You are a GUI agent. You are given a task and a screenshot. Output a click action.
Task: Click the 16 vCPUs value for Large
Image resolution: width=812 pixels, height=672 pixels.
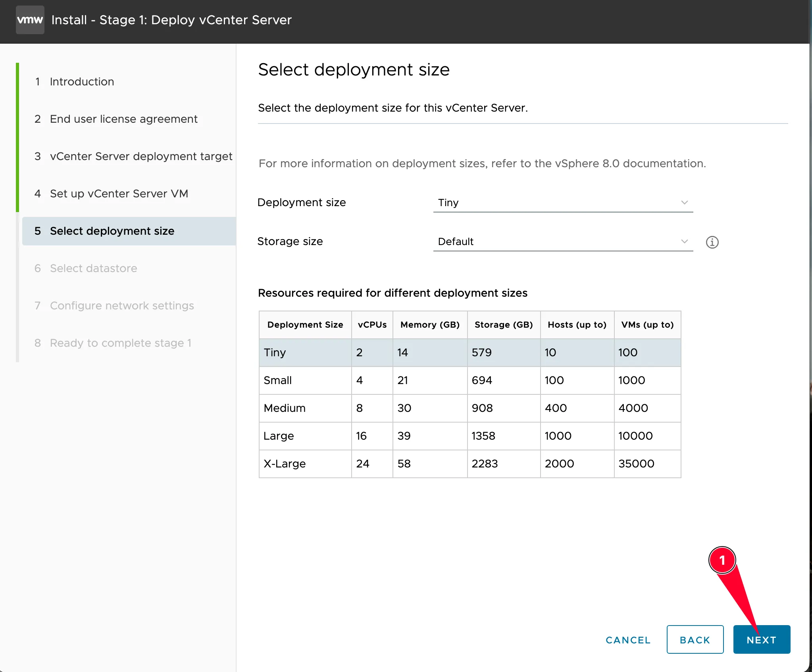click(372, 436)
